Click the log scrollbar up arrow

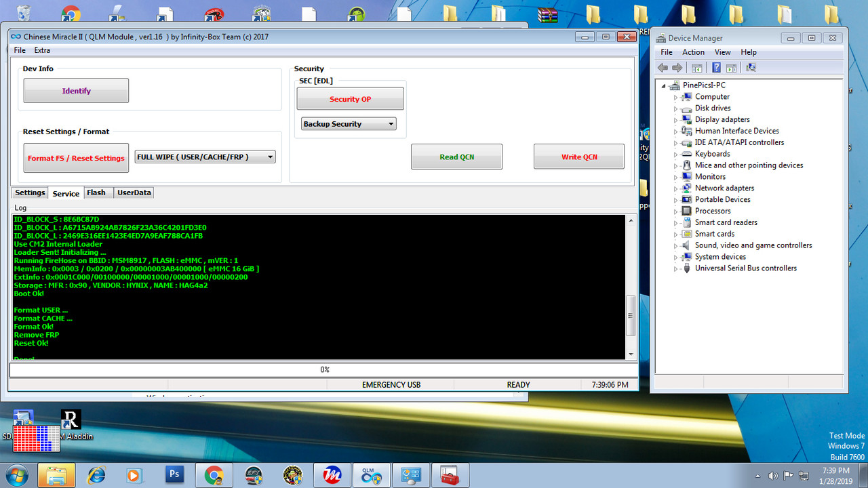[x=631, y=221]
